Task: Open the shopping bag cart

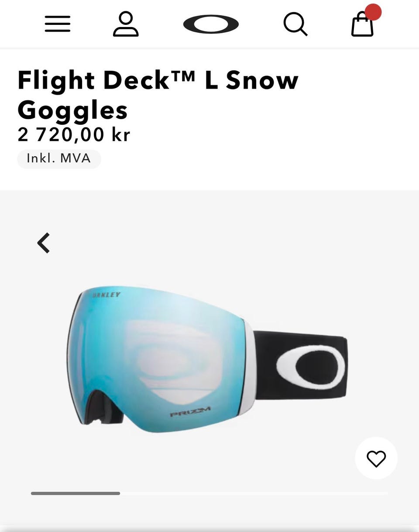Action: (x=362, y=24)
